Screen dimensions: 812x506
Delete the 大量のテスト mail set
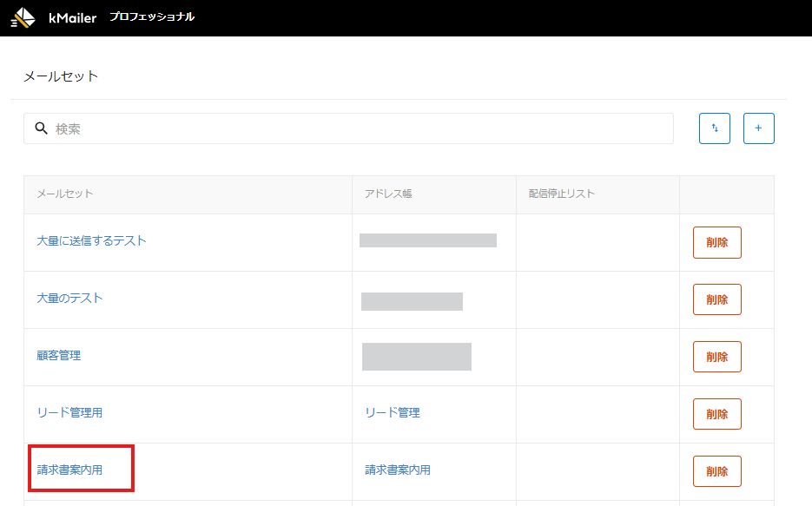(x=716, y=300)
